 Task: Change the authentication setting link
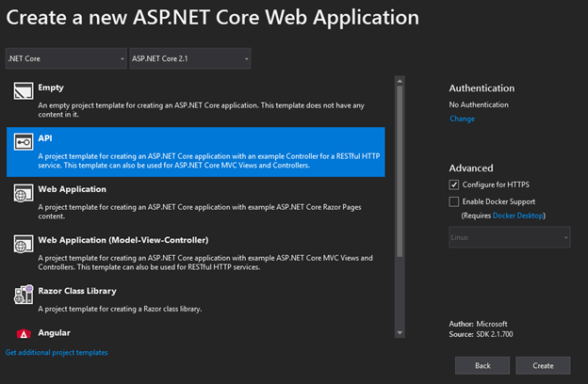pyautogui.click(x=462, y=120)
